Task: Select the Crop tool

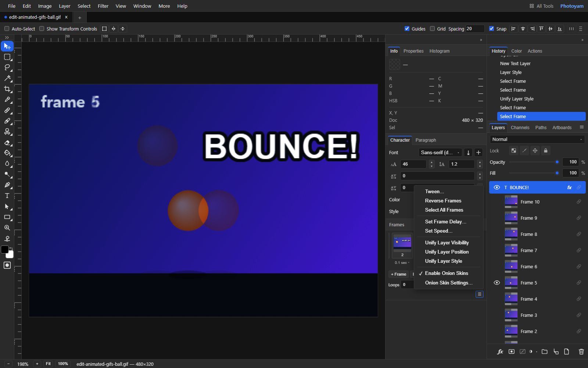Action: click(x=7, y=89)
